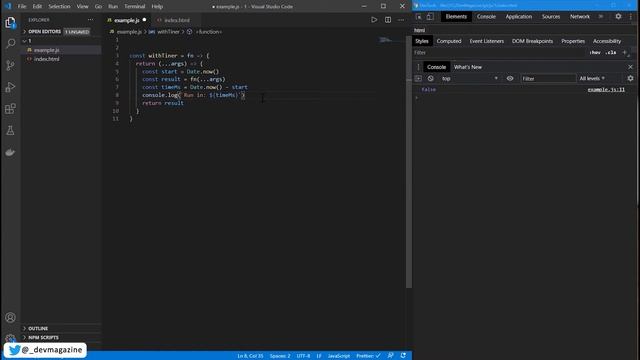Click Spaces: 2 indentation setting

(x=280, y=356)
